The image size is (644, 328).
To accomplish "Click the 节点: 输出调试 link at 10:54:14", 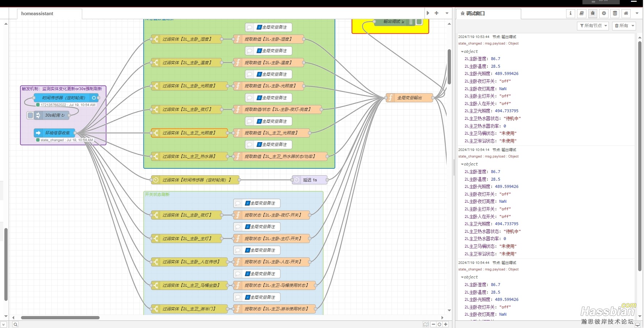I will pos(504,150).
